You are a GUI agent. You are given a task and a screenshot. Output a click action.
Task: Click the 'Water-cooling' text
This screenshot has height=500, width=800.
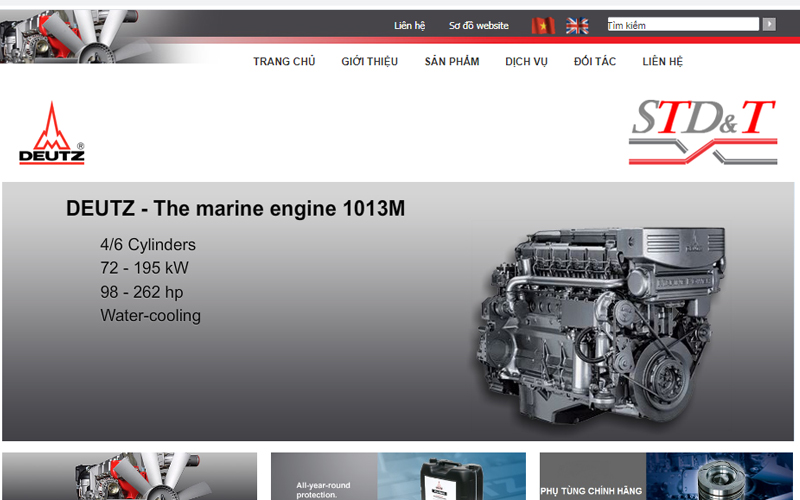tap(151, 315)
